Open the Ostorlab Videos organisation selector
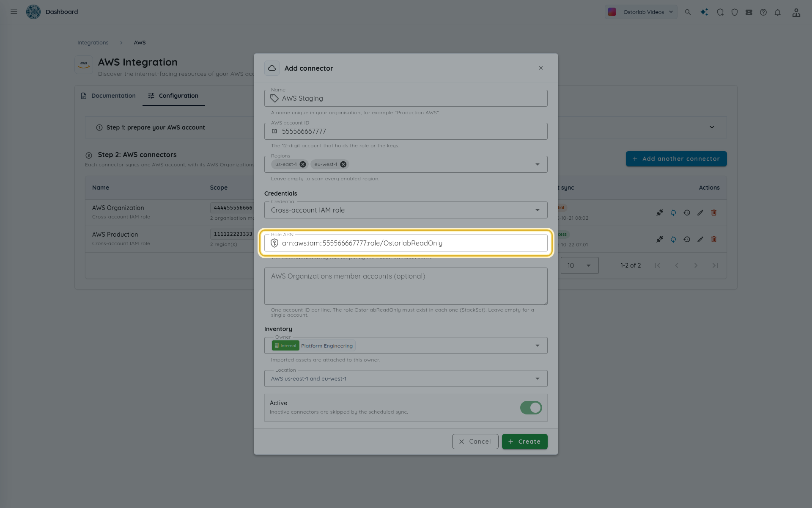Image resolution: width=812 pixels, height=508 pixels. pos(641,12)
